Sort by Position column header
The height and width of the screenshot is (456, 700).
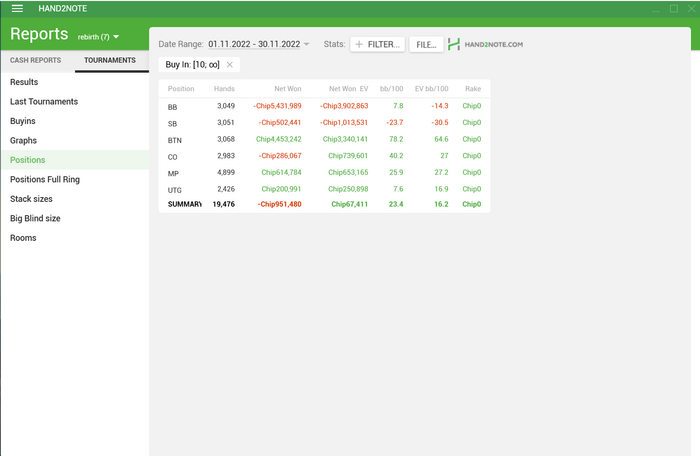pos(181,89)
